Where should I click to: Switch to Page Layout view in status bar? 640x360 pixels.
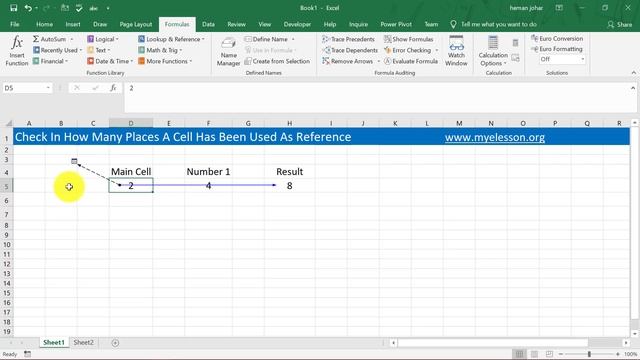click(x=534, y=354)
